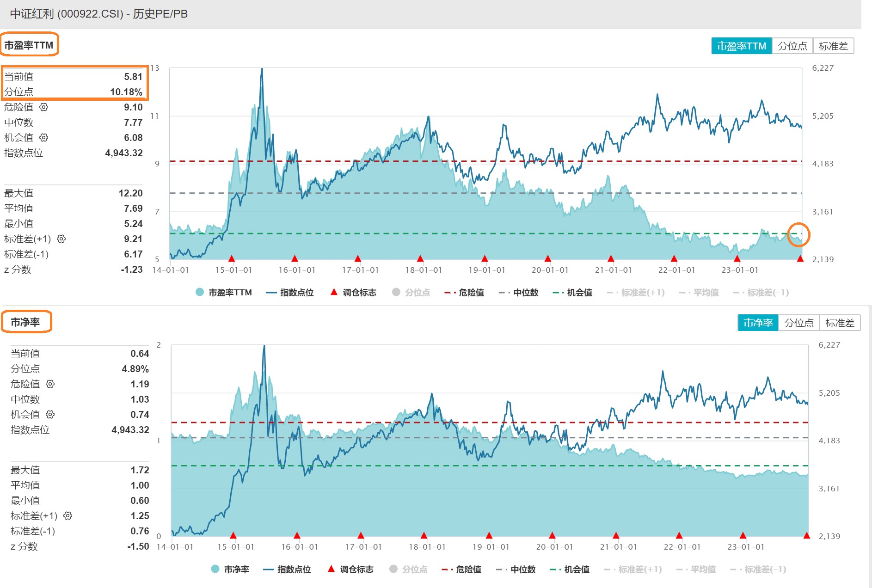872x588 pixels.
Task: Click the 市盈率TTM section heading
Action: (29, 45)
